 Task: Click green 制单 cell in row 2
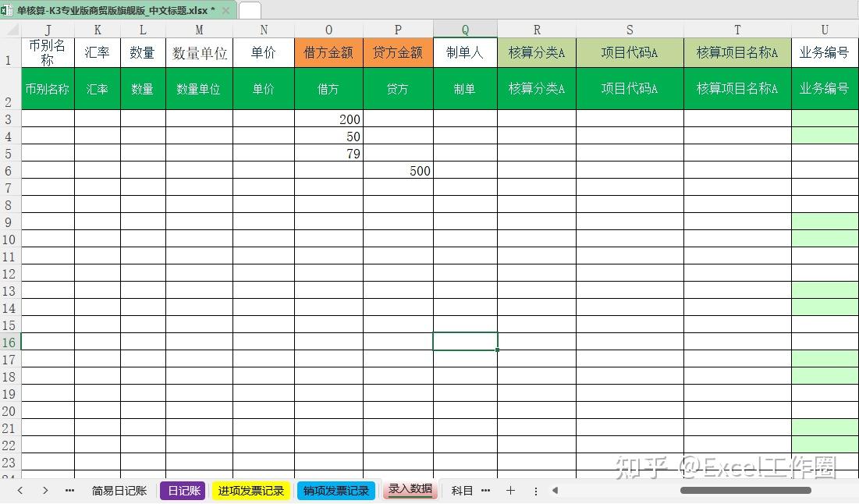click(465, 89)
